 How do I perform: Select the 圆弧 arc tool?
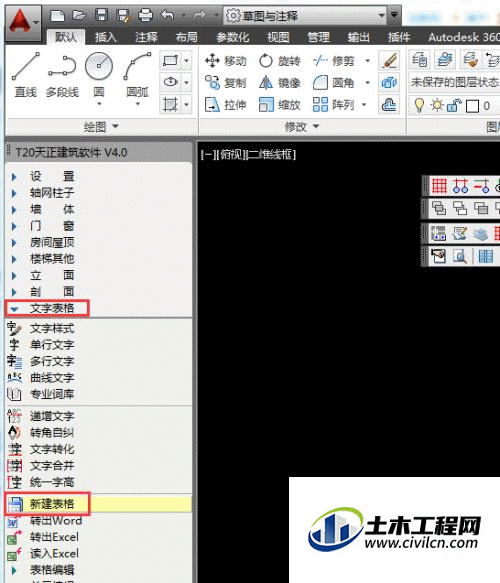(138, 74)
